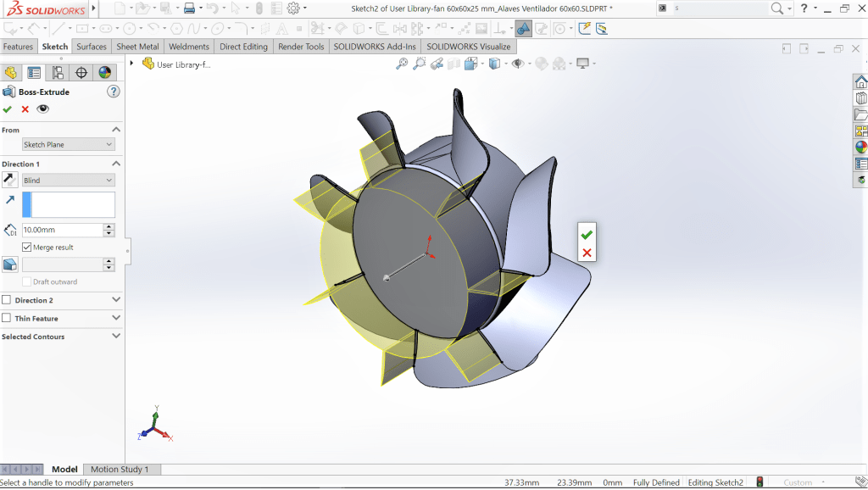Click the Zoom to Fit icon
Viewport: 868px width, 490px height.
402,64
